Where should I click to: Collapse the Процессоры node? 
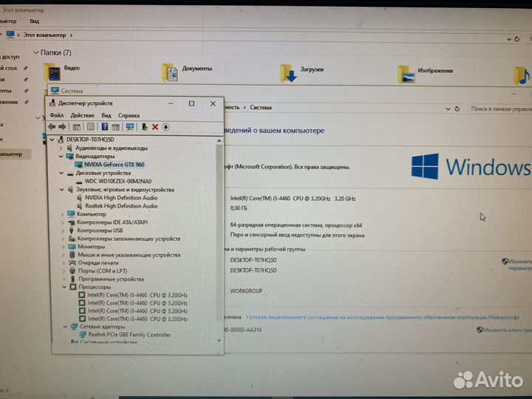coord(64,287)
